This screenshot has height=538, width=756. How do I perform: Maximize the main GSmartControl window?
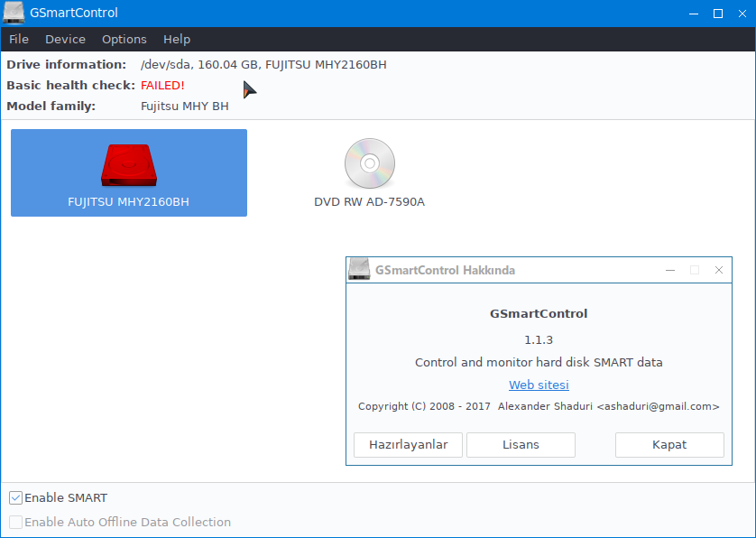coord(717,14)
